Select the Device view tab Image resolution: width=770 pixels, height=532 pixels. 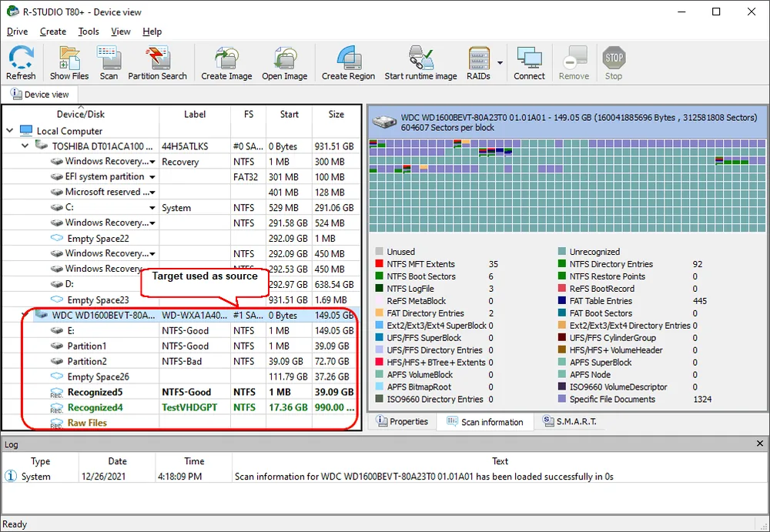pyautogui.click(x=40, y=95)
